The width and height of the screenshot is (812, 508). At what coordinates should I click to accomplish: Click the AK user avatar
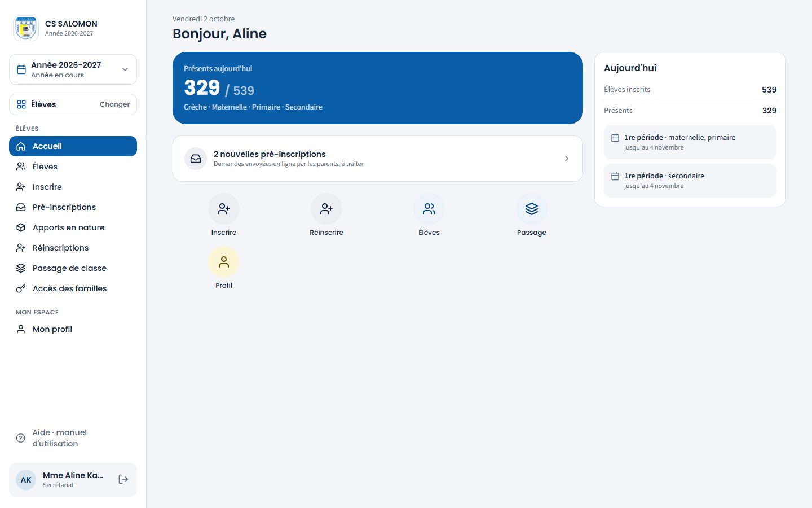click(x=26, y=480)
